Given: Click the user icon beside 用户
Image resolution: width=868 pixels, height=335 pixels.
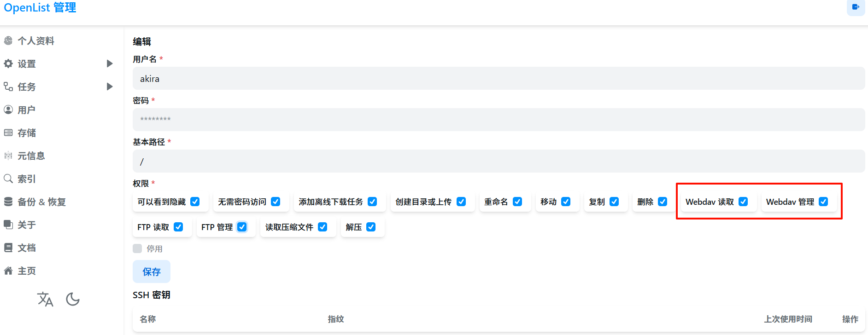Looking at the screenshot, I should [8, 110].
